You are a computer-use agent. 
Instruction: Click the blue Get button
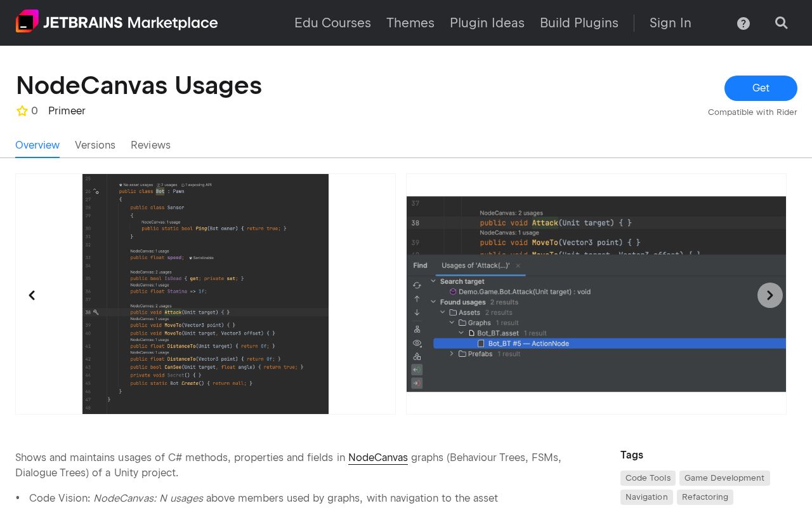tap(761, 88)
